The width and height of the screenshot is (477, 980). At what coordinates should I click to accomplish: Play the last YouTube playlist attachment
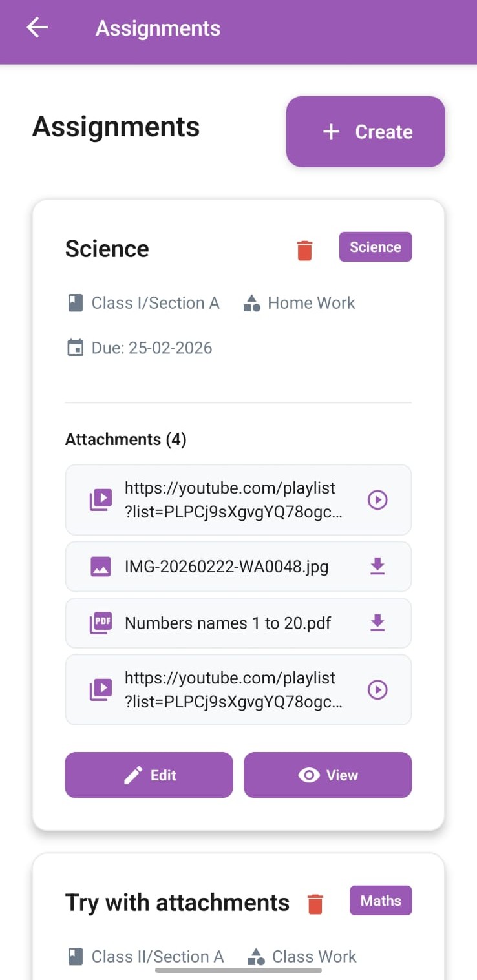(377, 690)
